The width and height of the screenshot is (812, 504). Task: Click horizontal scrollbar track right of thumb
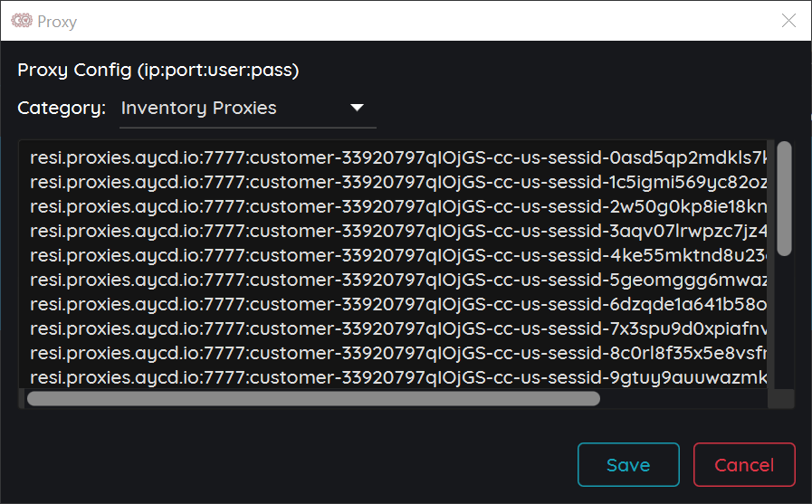683,398
